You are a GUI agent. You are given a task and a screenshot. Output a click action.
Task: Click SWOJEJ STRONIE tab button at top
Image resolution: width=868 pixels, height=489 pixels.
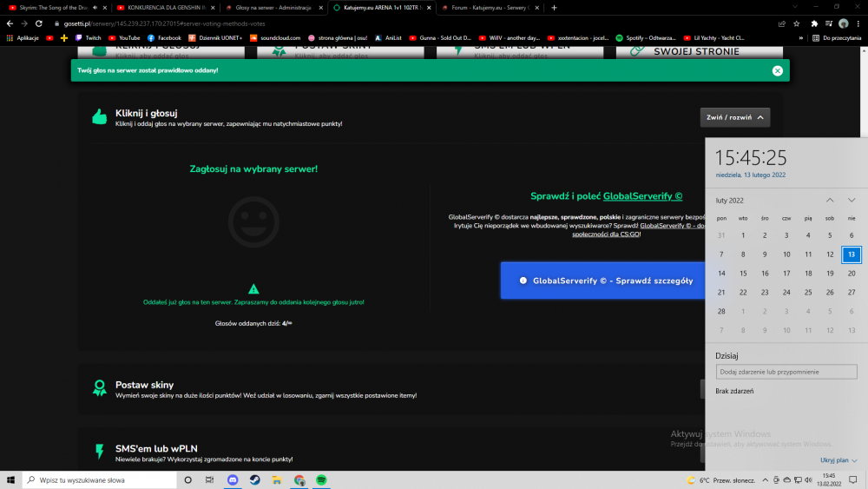(699, 51)
